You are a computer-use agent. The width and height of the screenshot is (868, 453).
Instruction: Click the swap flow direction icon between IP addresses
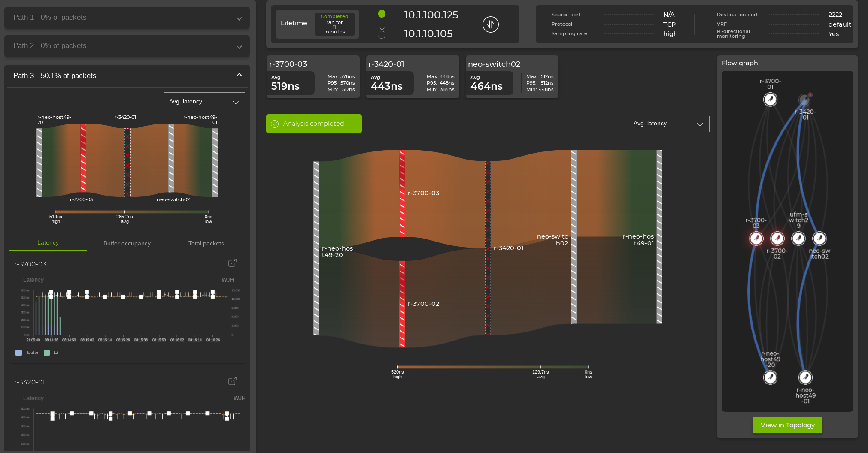pos(490,24)
